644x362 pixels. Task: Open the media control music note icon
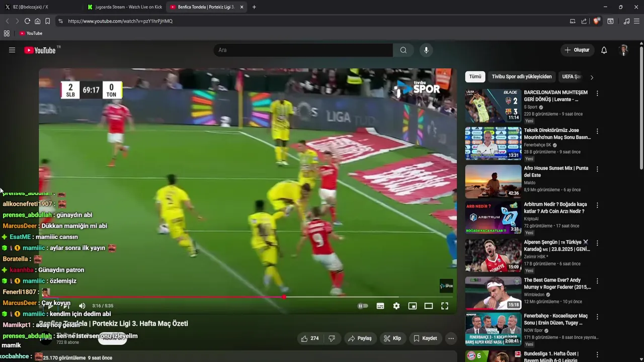tap(626, 21)
